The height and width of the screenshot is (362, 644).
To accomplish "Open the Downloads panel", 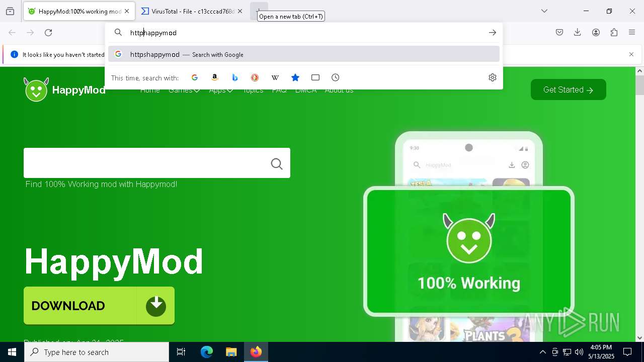I will [578, 33].
